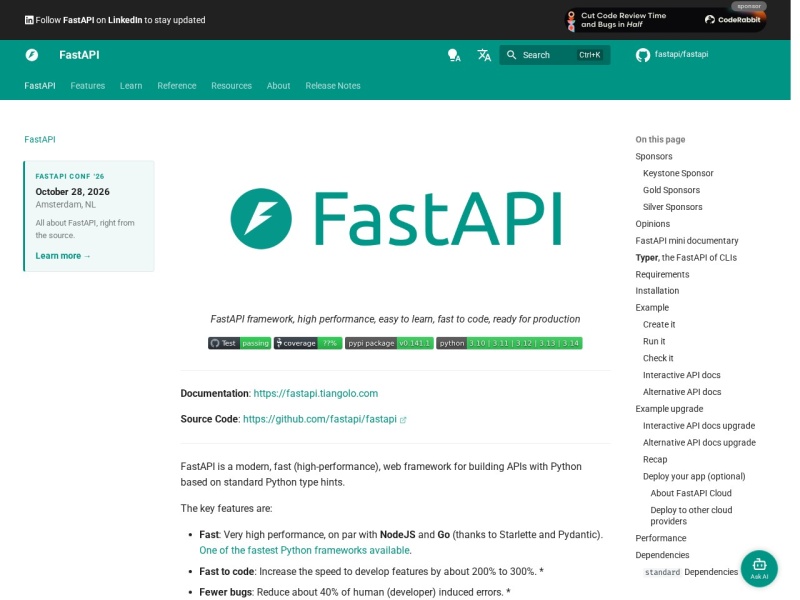
Task: Click the coverage badge
Action: coord(308,343)
